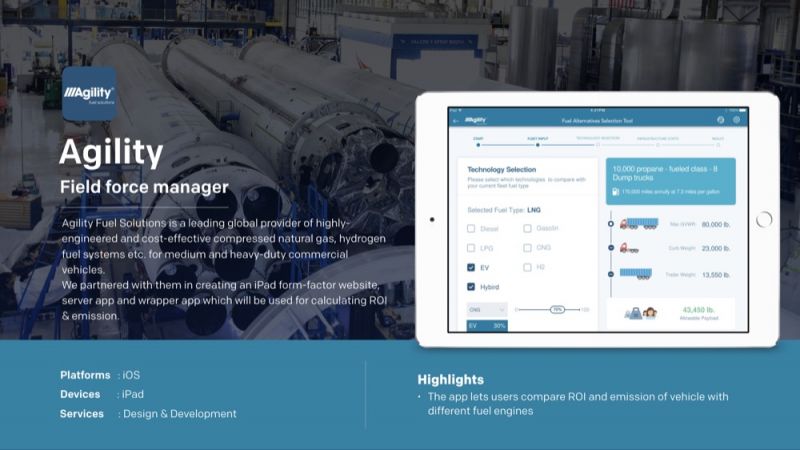This screenshot has height=450, width=800.
Task: Click the weight and driver payload icon
Action: (640, 313)
